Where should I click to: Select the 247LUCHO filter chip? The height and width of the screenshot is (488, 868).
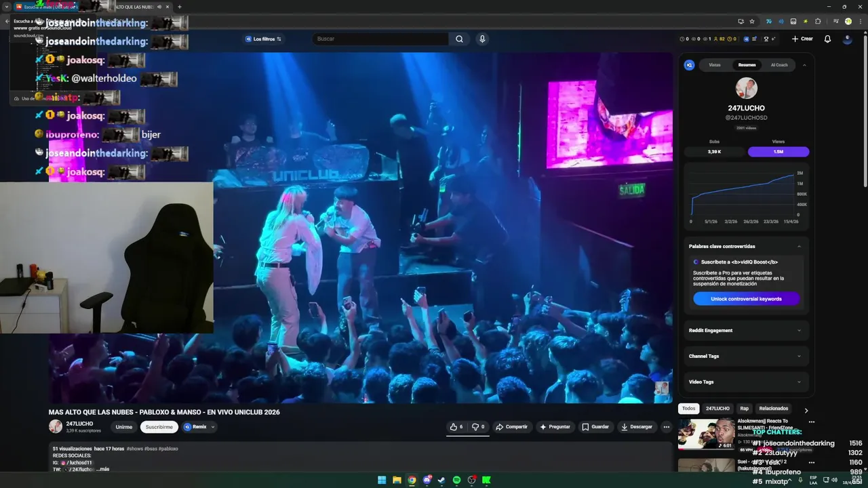pos(717,409)
